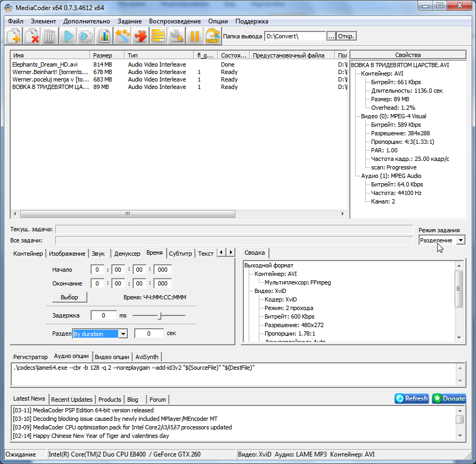Click the Add file toolbar icon
The height and width of the screenshot is (464, 476).
[14, 36]
